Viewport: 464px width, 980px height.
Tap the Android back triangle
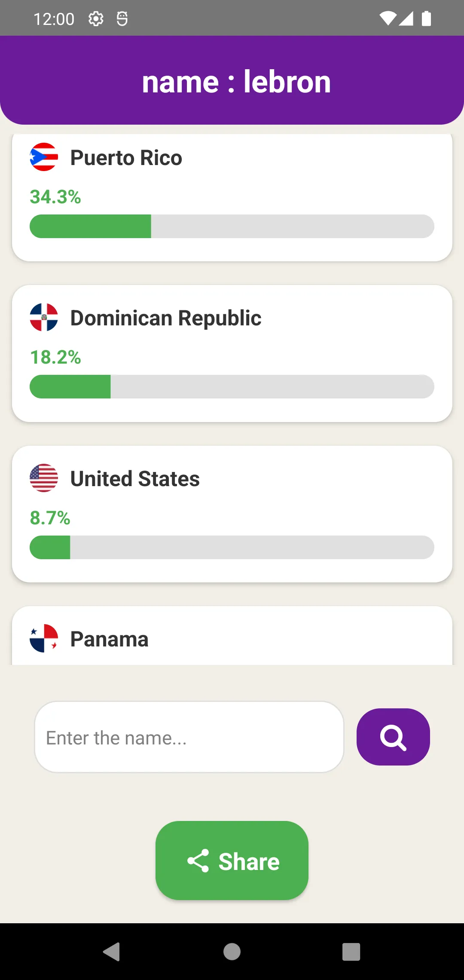(x=112, y=952)
